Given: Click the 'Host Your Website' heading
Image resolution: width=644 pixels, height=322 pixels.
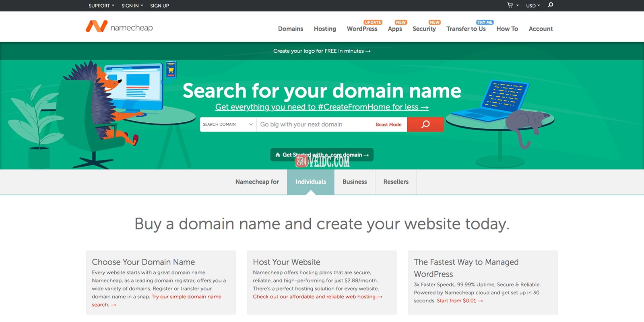Looking at the screenshot, I should [287, 262].
